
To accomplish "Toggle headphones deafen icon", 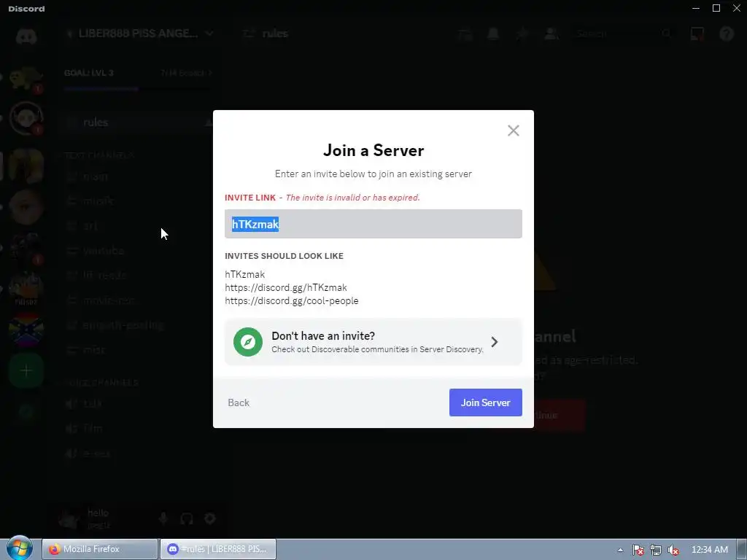I will [x=187, y=518].
